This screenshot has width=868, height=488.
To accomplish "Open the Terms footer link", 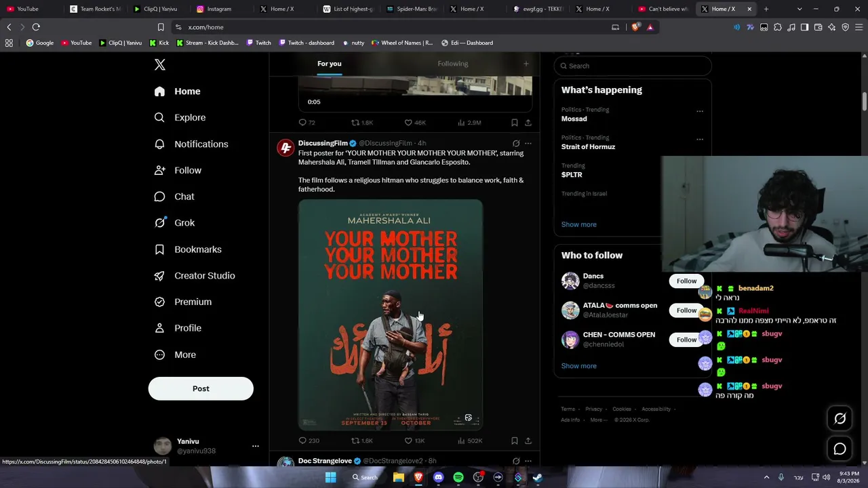I will point(568,409).
